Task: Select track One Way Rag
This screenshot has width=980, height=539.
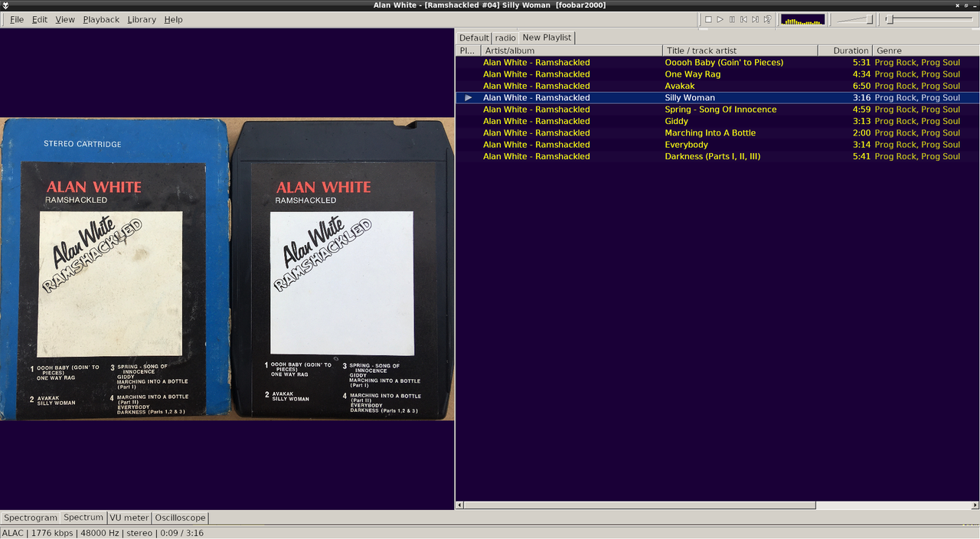Action: tap(717, 74)
